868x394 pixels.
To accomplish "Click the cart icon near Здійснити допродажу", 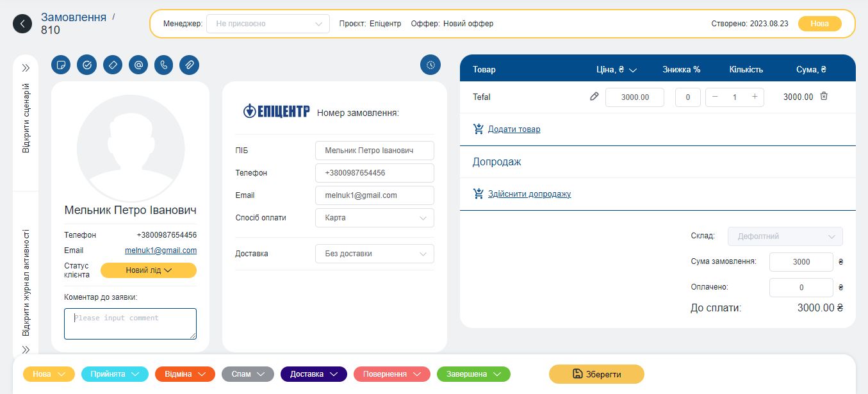I will (479, 193).
